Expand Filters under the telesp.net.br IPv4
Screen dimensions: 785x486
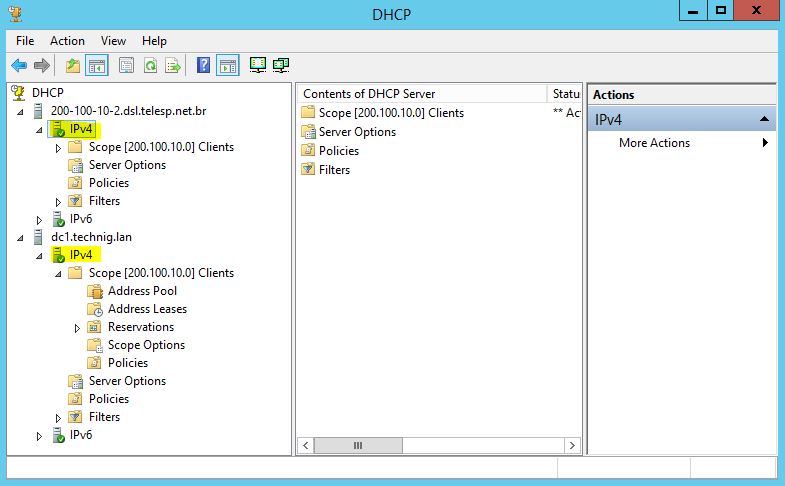click(58, 202)
